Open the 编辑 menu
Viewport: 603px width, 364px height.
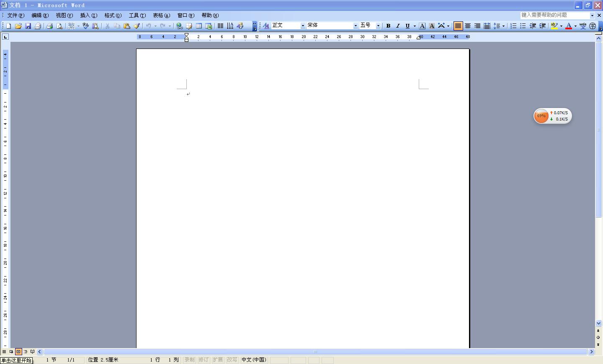pos(40,15)
